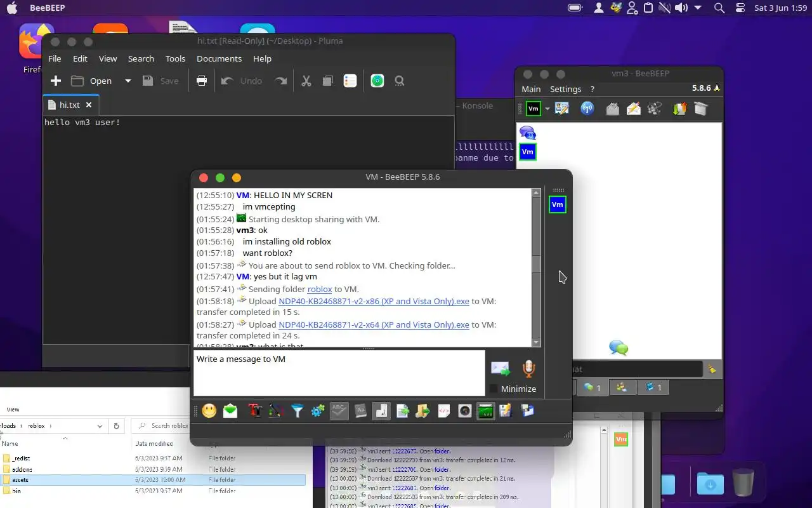
Task: Click the green envelope icon in chat toolbar
Action: click(230, 411)
